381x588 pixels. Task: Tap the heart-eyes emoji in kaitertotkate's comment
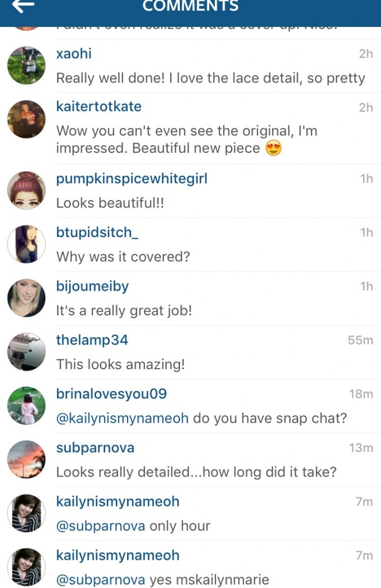(274, 149)
